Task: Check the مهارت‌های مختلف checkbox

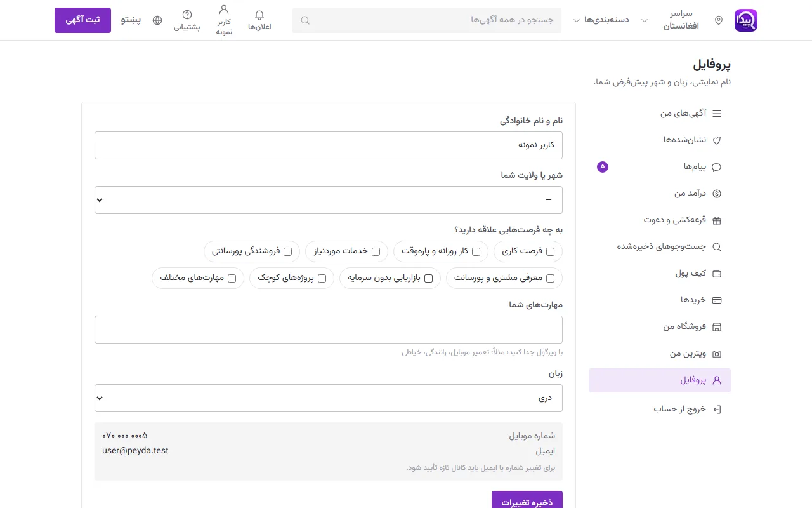Action: (x=232, y=278)
